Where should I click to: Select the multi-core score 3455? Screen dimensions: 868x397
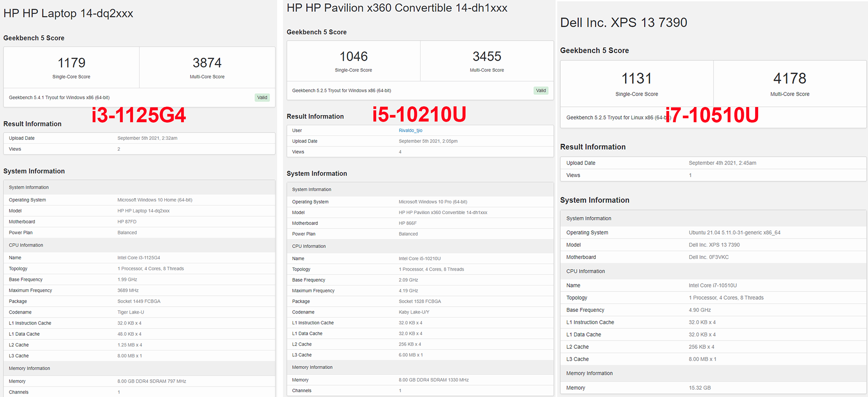pos(487,56)
